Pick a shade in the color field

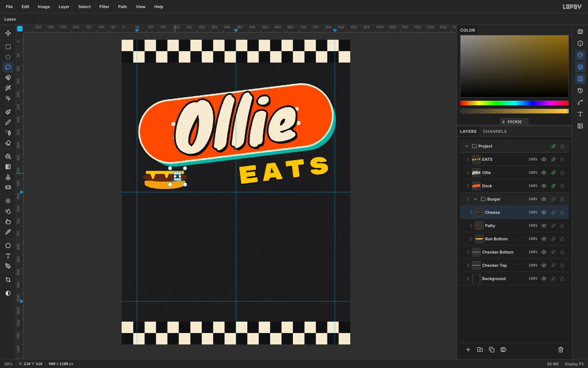pyautogui.click(x=514, y=66)
